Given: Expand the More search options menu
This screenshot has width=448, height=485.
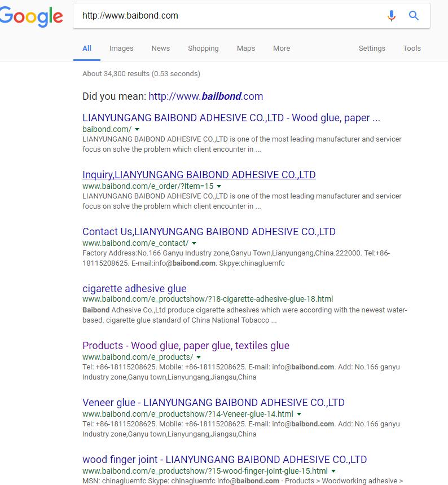Looking at the screenshot, I should point(282,48).
